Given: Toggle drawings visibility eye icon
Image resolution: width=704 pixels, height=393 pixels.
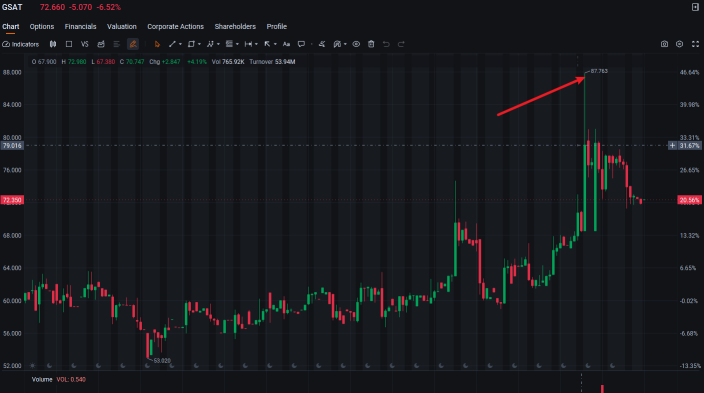Looking at the screenshot, I should 356,44.
